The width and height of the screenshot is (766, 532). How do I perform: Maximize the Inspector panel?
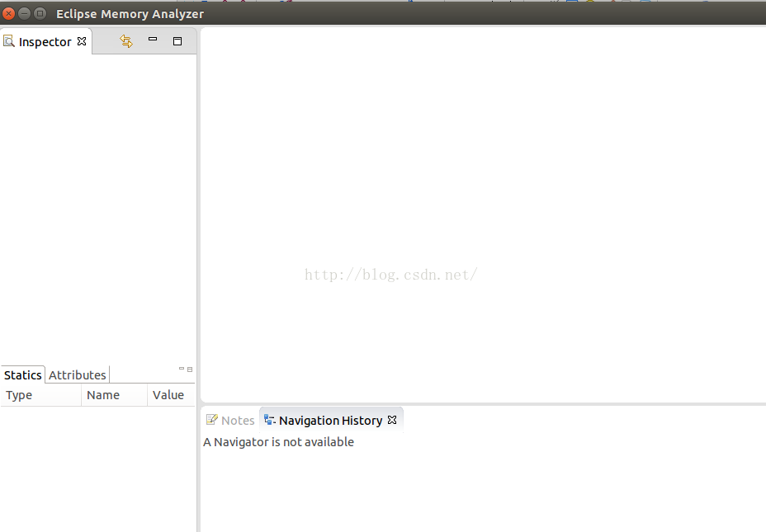(177, 41)
